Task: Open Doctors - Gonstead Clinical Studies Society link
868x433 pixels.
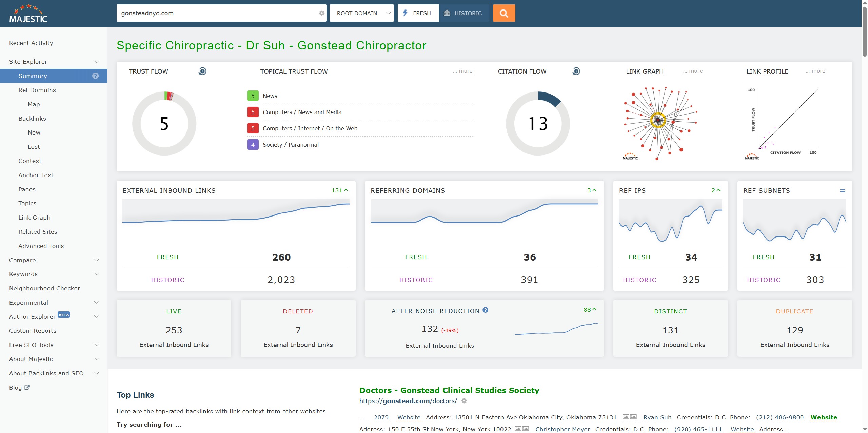Action: click(x=449, y=390)
